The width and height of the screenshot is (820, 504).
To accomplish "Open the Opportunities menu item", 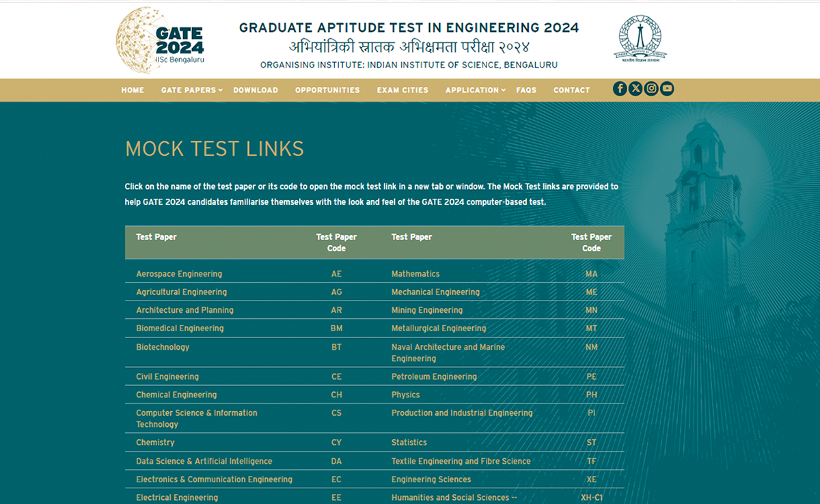I will (x=327, y=90).
